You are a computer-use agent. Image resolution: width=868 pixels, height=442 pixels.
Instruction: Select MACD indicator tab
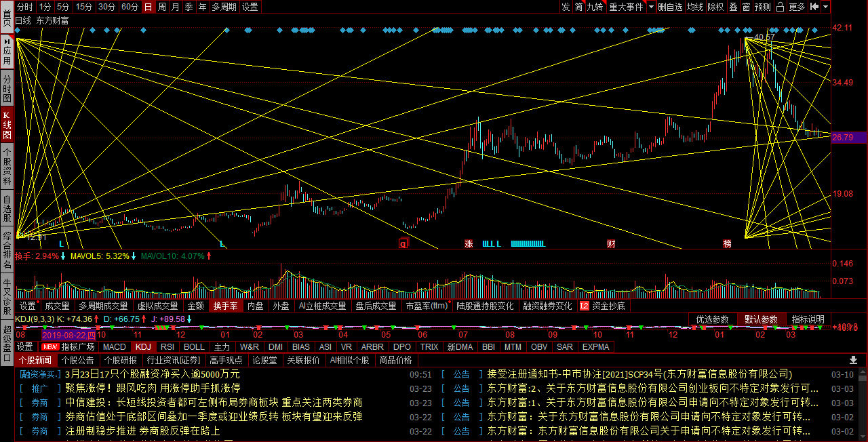(x=115, y=346)
